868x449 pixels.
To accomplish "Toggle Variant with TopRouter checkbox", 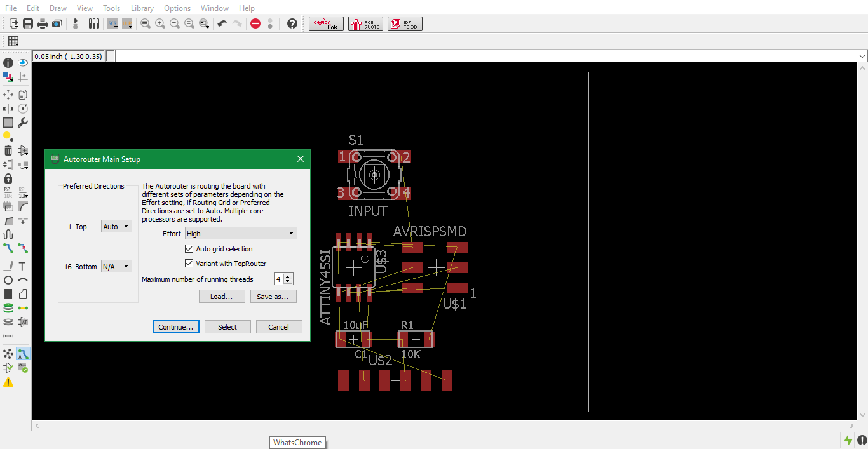I will (189, 264).
